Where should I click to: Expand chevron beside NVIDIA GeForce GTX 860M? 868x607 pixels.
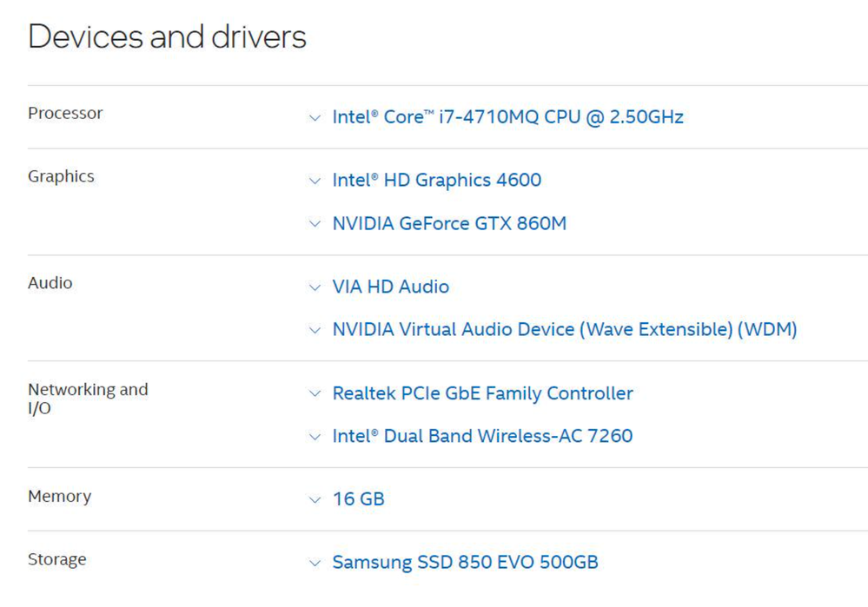tap(315, 225)
